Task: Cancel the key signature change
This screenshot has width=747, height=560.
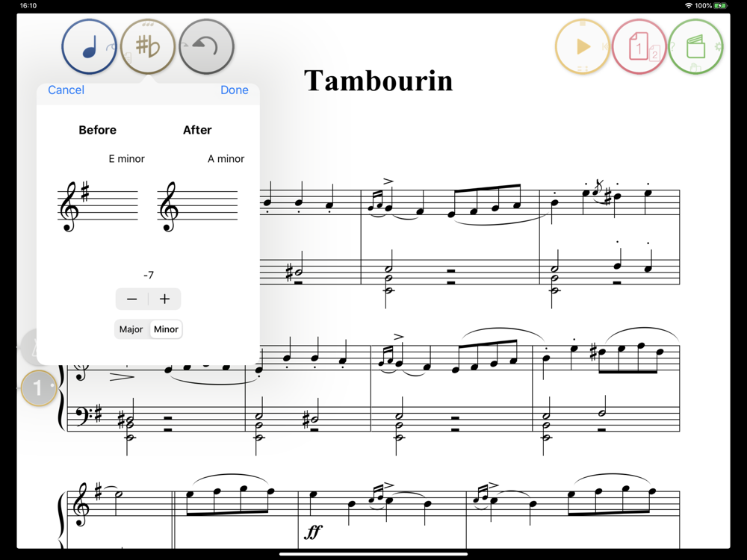Action: coord(66,90)
